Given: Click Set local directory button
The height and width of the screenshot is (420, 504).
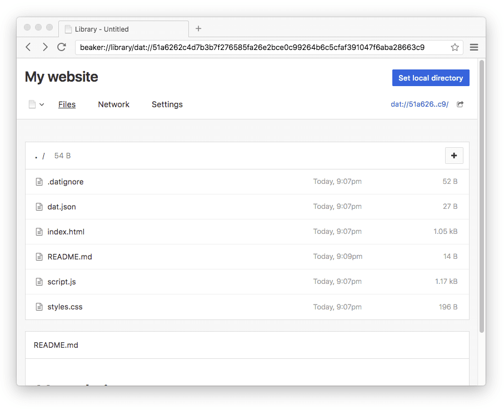Looking at the screenshot, I should click(x=431, y=78).
